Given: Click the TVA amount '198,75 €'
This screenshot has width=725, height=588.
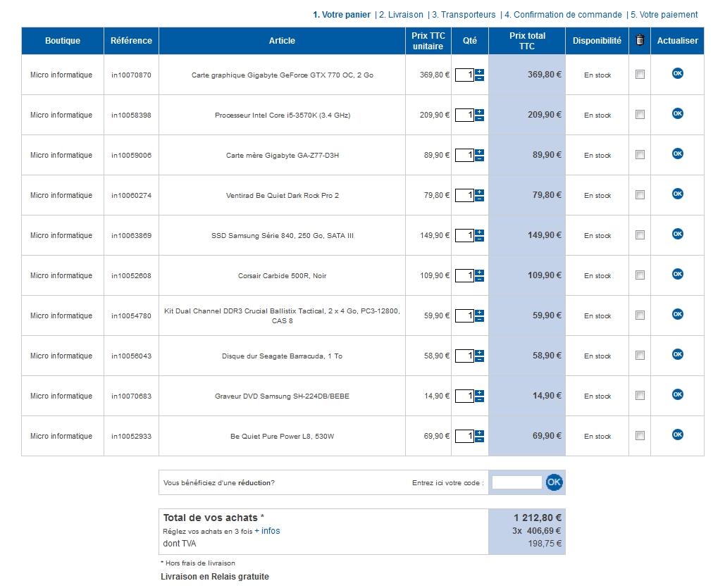Looking at the screenshot, I should coord(545,544).
